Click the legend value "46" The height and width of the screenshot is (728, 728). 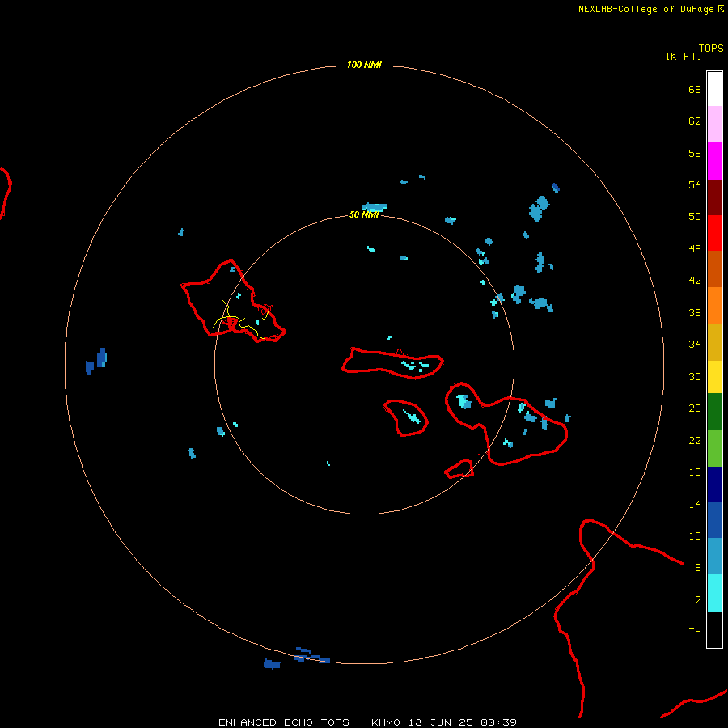click(x=695, y=249)
